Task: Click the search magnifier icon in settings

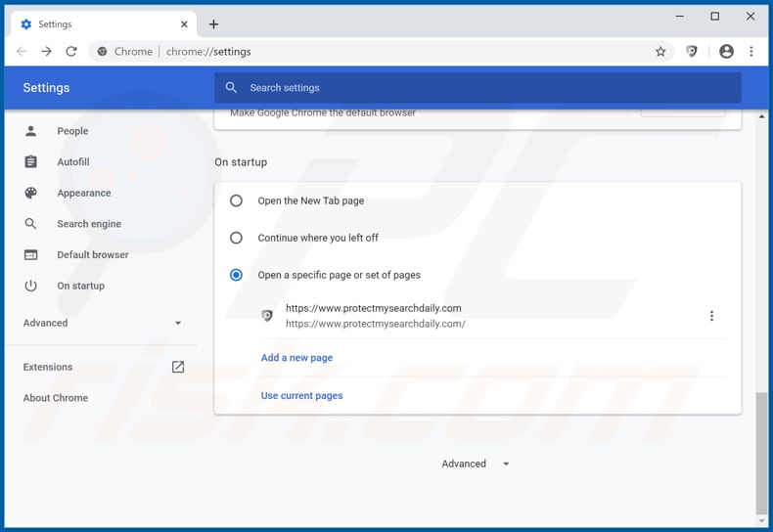Action: coord(231,88)
